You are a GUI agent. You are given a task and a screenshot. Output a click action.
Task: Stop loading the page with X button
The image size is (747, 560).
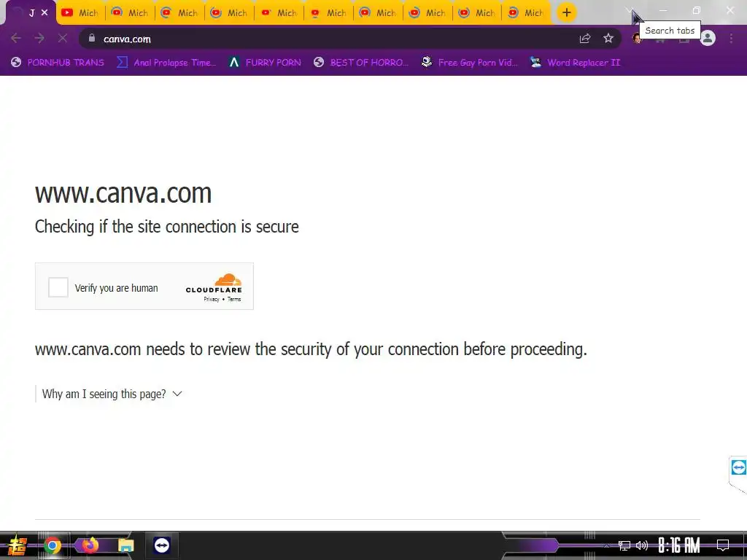coord(63,39)
